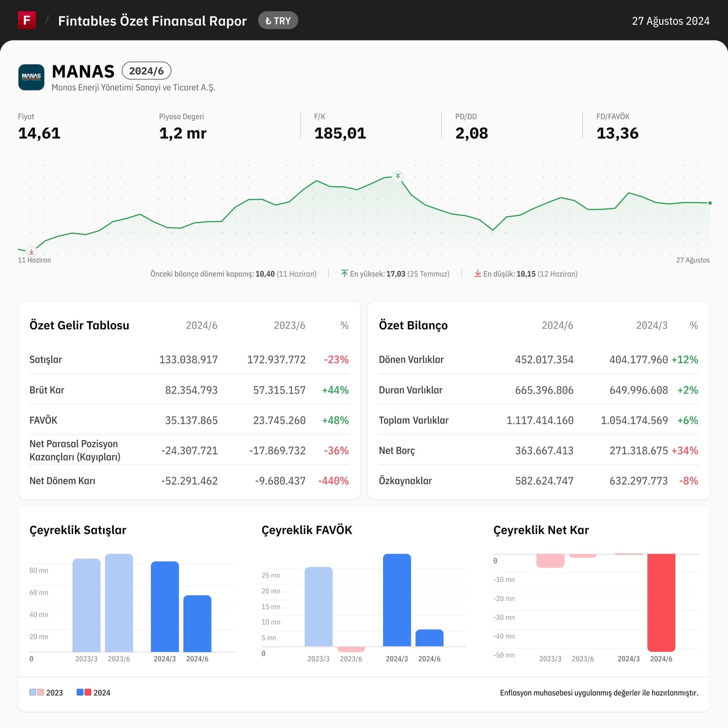Viewport: 728px width, 728px height.
Task: Click the 2023/6 bar in Çeyreklik Satışlar
Action: (119, 603)
